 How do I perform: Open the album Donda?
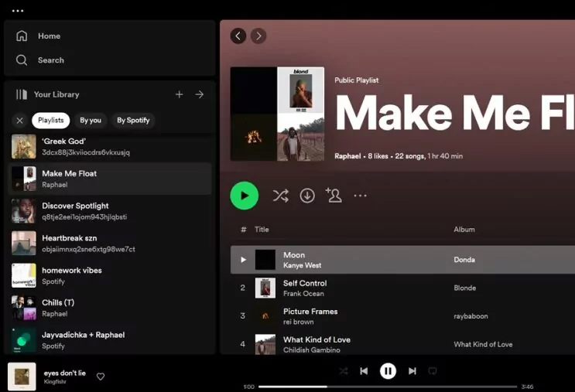[x=464, y=260]
